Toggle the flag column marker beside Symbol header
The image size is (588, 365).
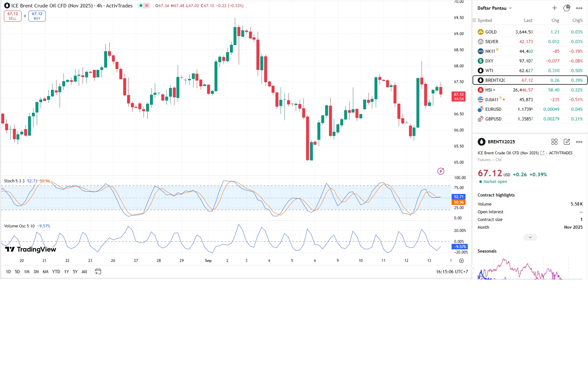pyautogui.click(x=474, y=20)
